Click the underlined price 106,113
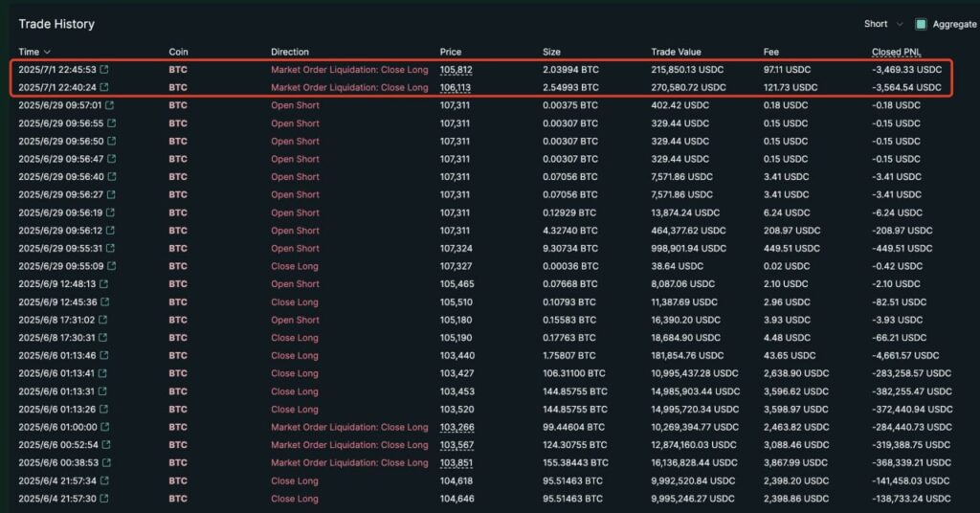Image resolution: width=980 pixels, height=513 pixels. pyautogui.click(x=456, y=87)
